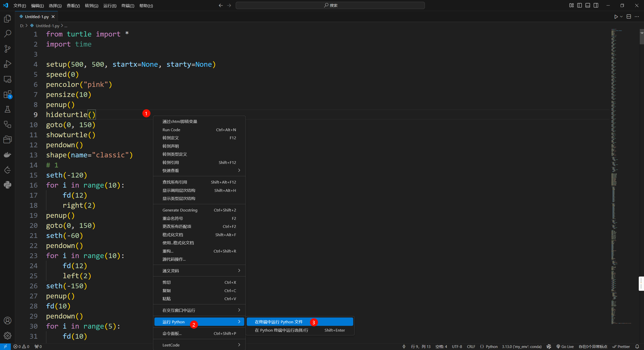Open the 文件(F) menu
This screenshot has width=644, height=350.
(x=20, y=6)
